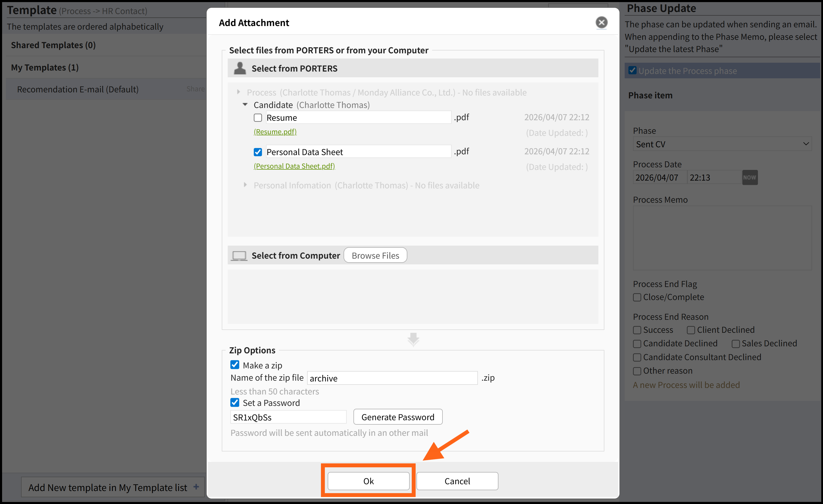Click the PORTERS person icon
823x504 pixels.
tap(240, 68)
